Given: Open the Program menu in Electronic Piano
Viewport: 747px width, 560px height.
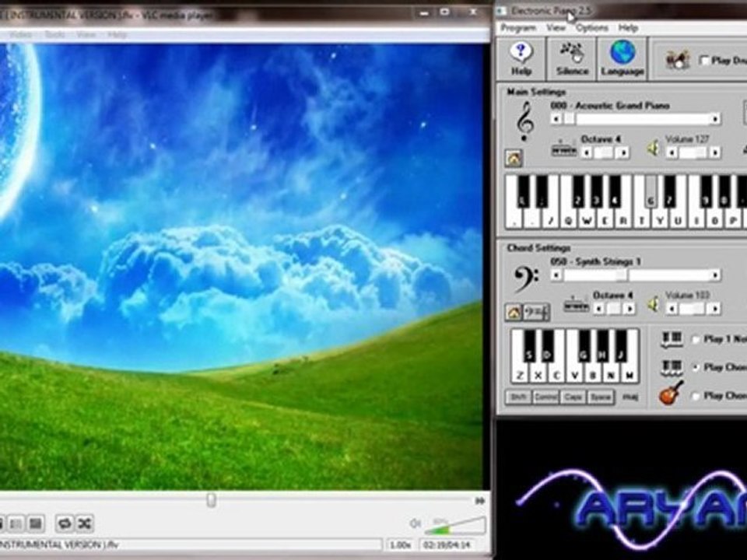Looking at the screenshot, I should click(518, 28).
